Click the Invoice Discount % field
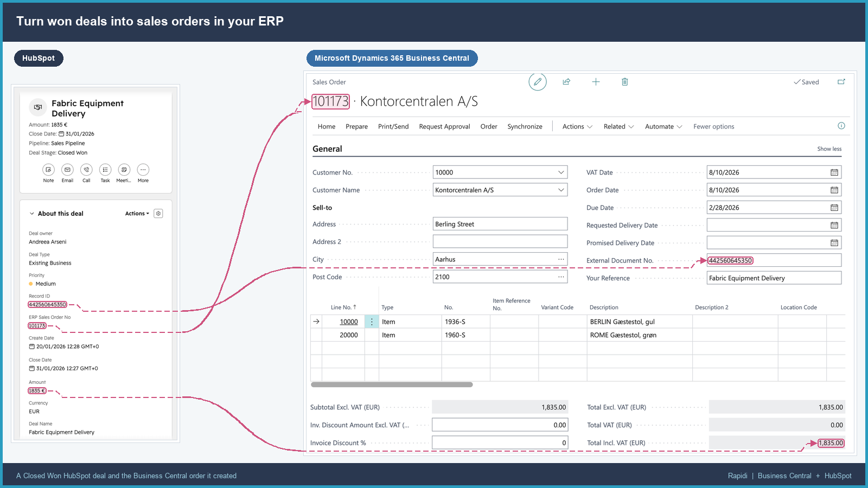 (x=500, y=443)
